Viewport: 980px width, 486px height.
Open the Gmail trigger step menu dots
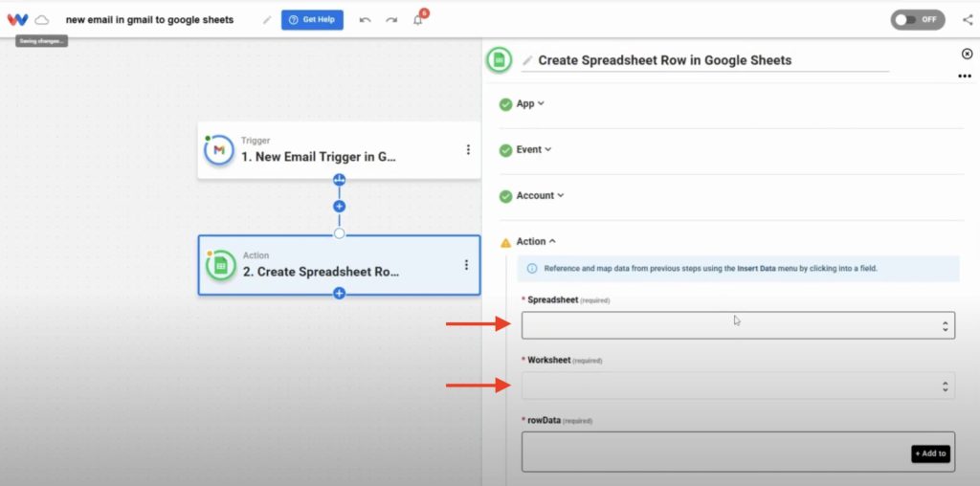pos(468,150)
